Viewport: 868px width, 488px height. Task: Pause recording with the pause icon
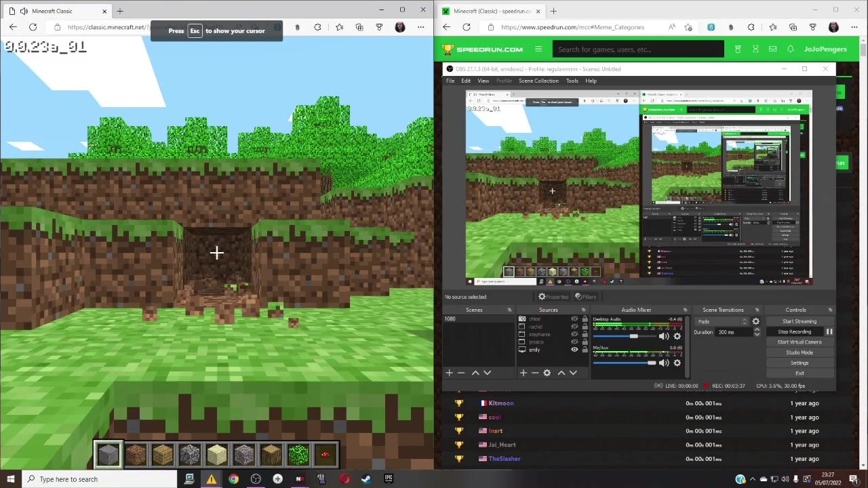[x=829, y=332]
